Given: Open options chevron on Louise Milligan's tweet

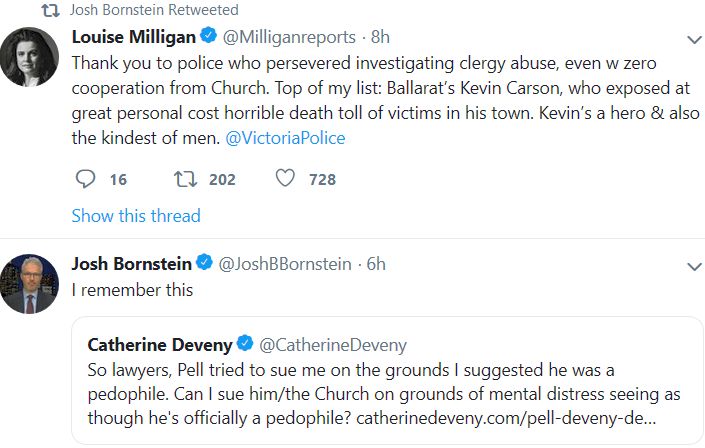Looking at the screenshot, I should [693, 40].
